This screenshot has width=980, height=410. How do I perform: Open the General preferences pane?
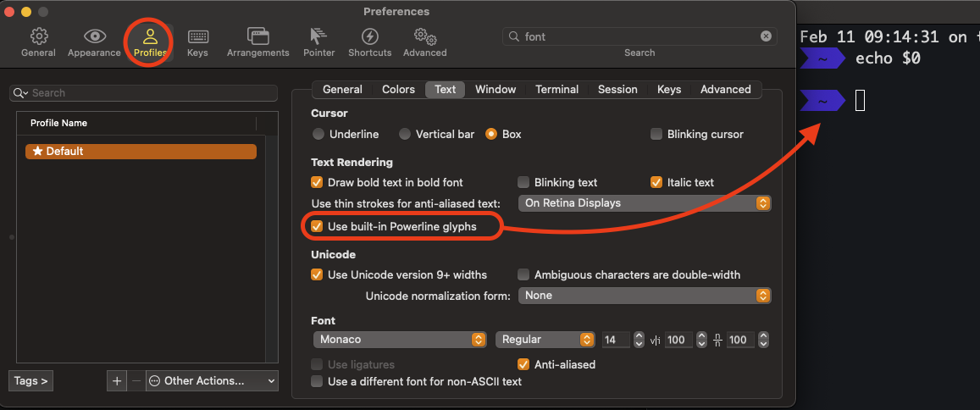(38, 42)
